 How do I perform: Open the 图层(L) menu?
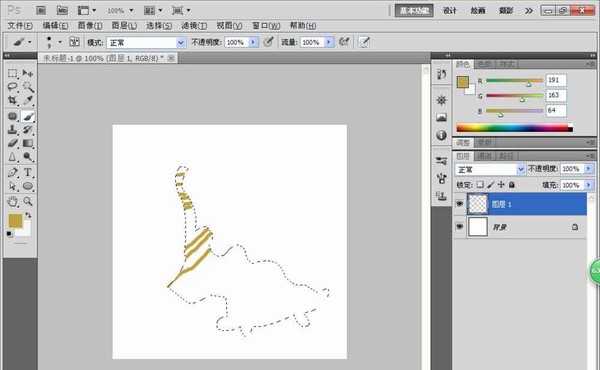pos(124,26)
